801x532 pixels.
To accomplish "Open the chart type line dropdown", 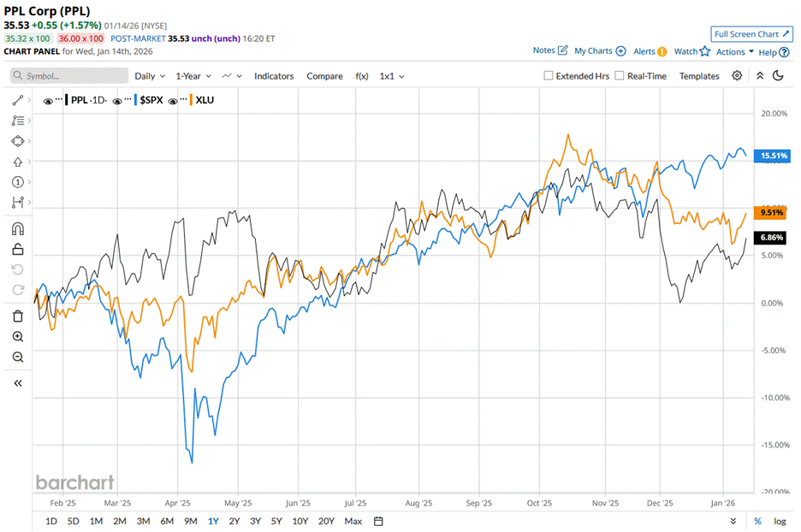I will (x=232, y=76).
